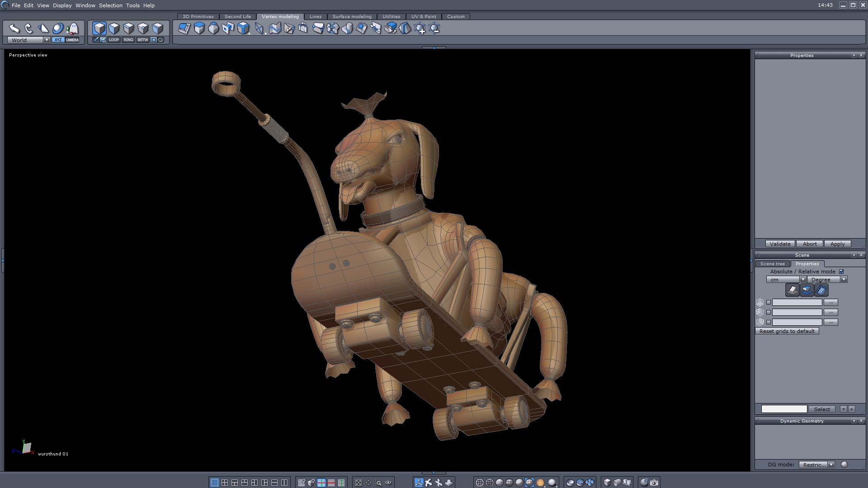Toggle the Absolute / Relative mode checkbox
Viewport: 868px width, 488px height.
pos(841,272)
